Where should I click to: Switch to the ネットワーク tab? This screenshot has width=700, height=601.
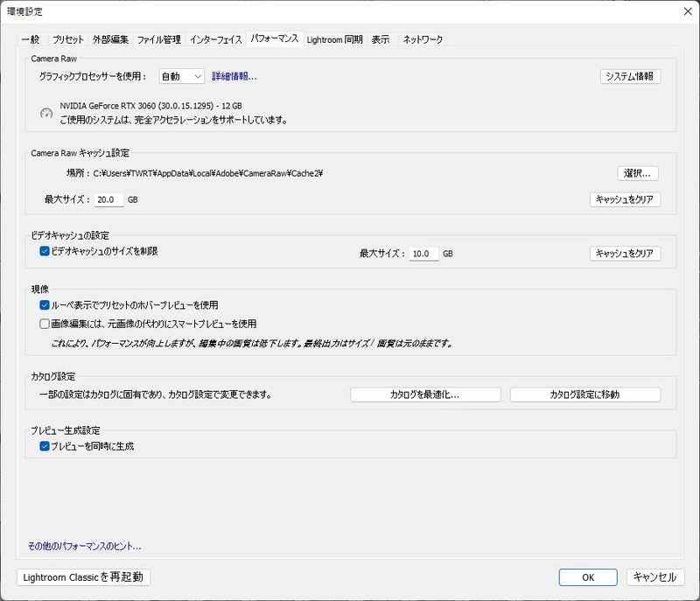421,39
